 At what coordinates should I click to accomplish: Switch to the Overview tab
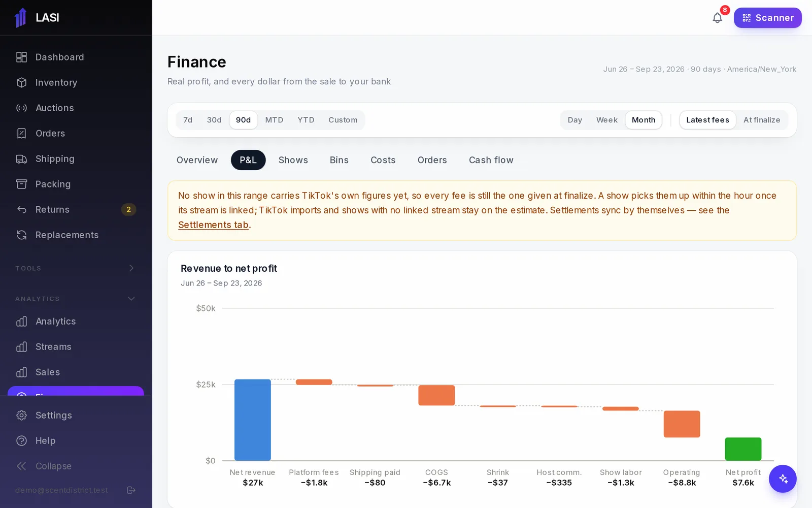(197, 160)
